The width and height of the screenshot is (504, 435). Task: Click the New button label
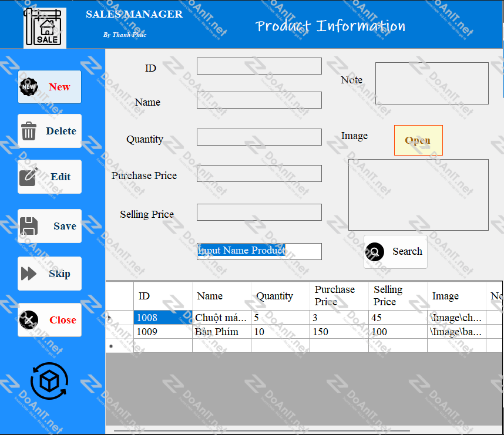(59, 87)
